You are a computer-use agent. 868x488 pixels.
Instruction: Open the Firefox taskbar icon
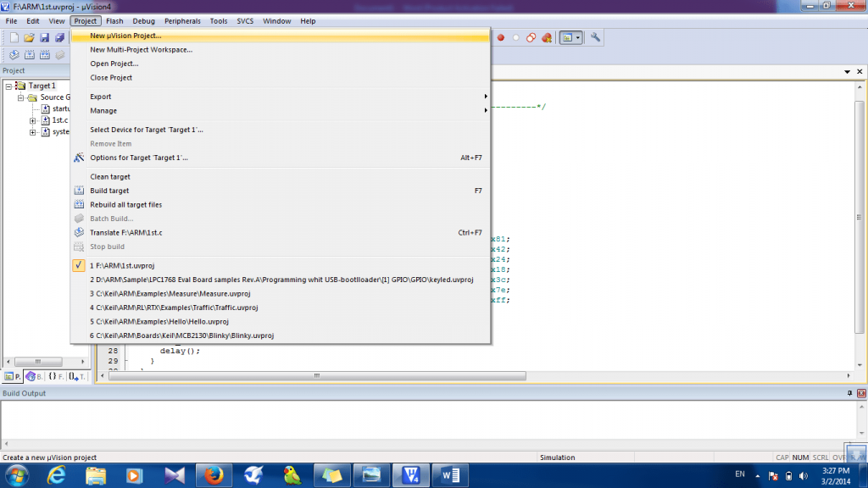pyautogui.click(x=214, y=475)
